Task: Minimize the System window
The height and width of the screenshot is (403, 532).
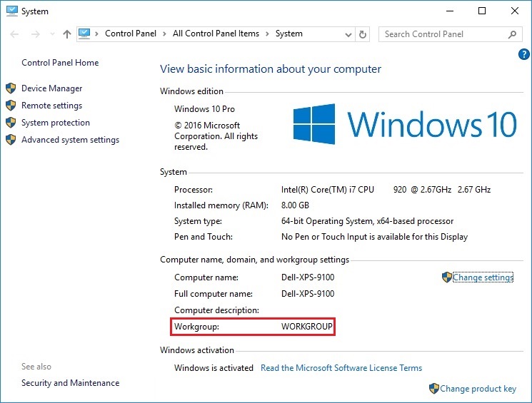Action: pos(450,11)
